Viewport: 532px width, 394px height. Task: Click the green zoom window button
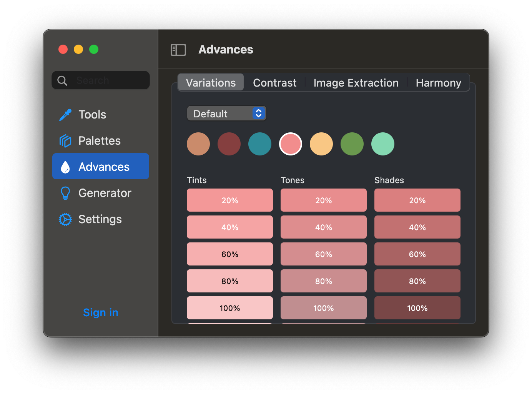(94, 49)
